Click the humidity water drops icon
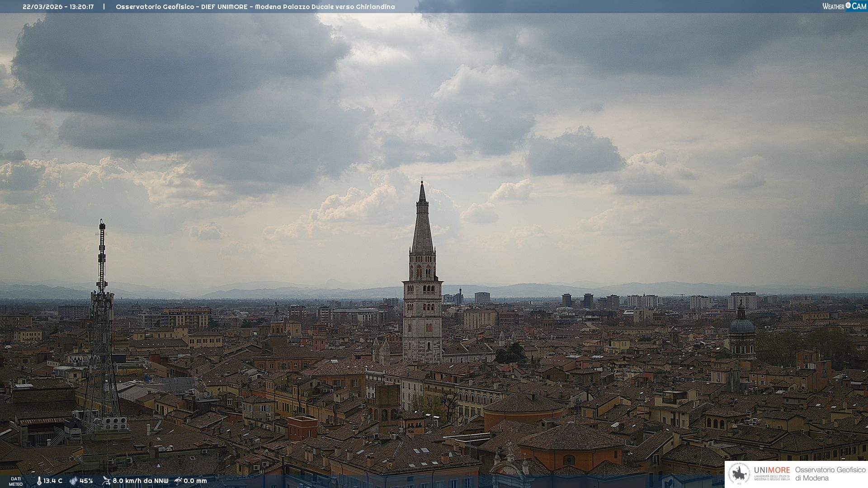Image resolution: width=868 pixels, height=488 pixels. [x=73, y=481]
